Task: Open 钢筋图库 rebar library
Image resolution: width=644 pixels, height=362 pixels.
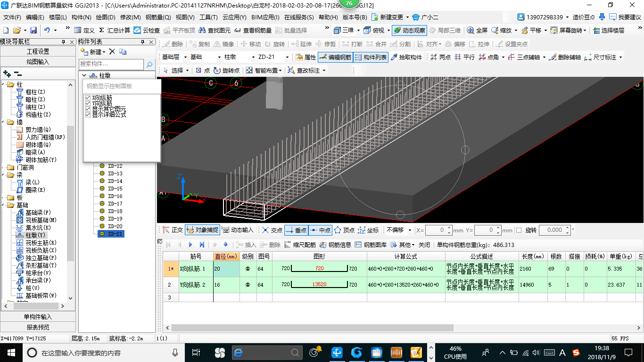Action: pos(371,245)
